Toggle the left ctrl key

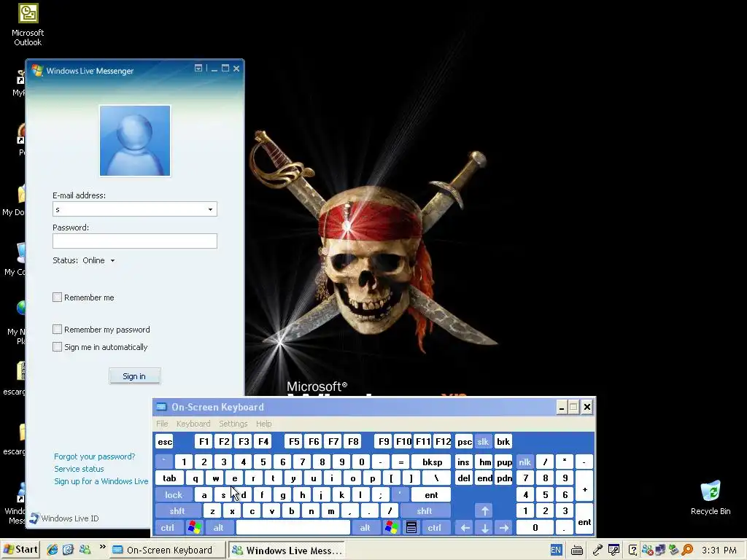tap(168, 528)
